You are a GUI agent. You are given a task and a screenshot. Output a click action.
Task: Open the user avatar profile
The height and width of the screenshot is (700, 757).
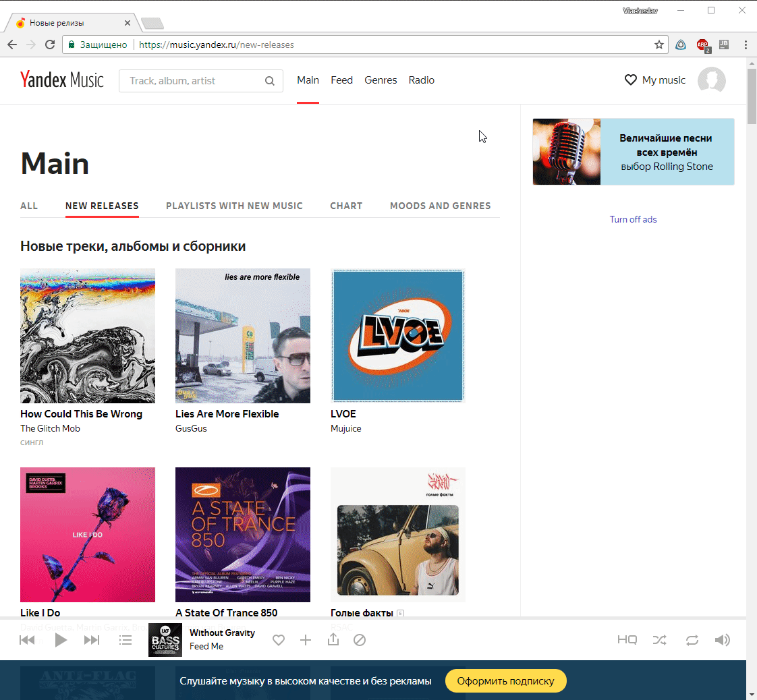712,80
